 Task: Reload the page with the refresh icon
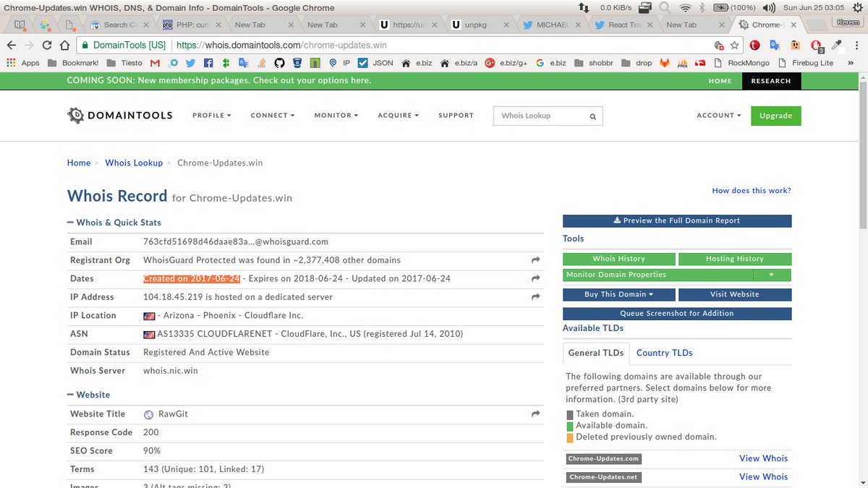[x=46, y=45]
